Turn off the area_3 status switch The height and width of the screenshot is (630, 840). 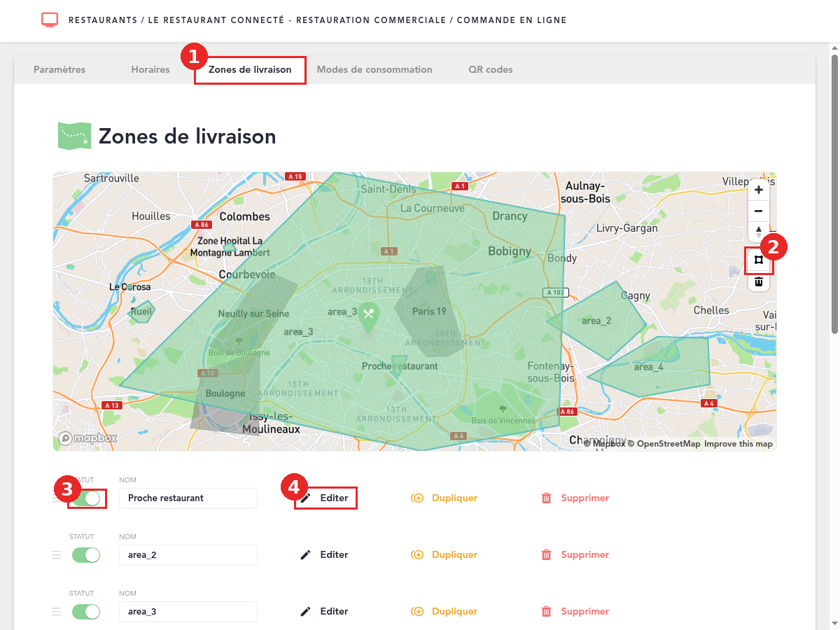(x=86, y=612)
